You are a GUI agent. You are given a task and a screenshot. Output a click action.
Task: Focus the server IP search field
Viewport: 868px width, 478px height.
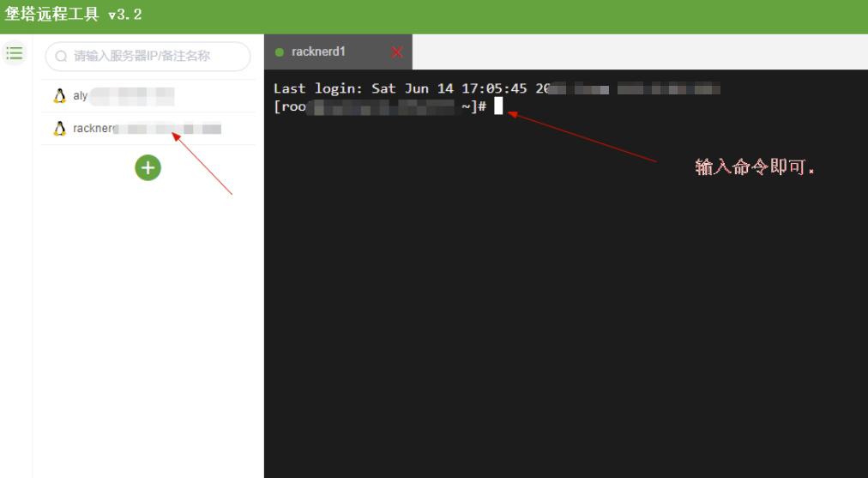coord(148,56)
